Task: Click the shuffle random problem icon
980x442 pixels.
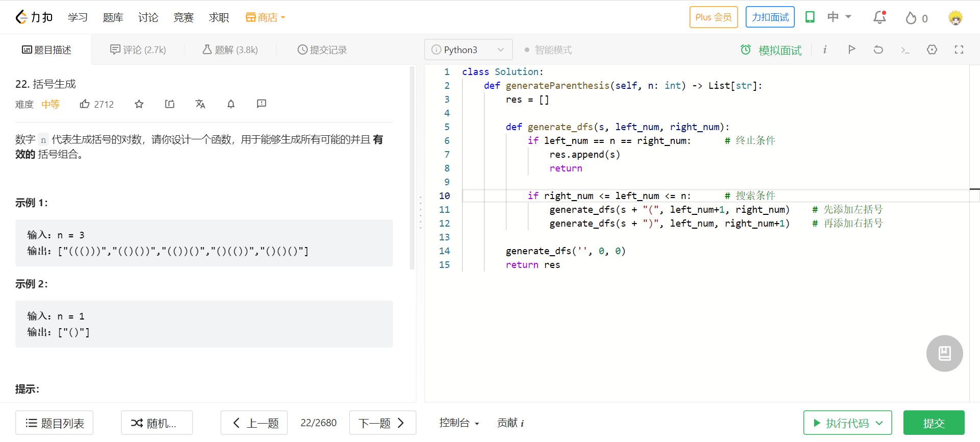Action: pyautogui.click(x=136, y=423)
